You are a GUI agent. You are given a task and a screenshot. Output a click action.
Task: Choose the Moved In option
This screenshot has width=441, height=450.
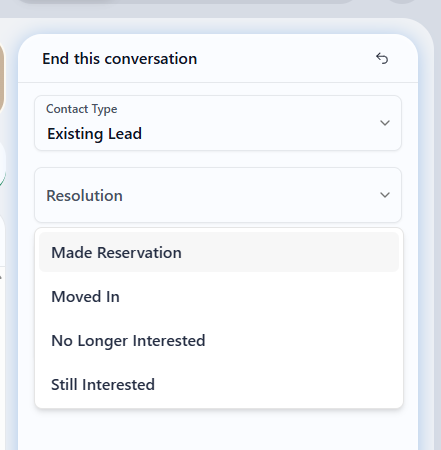pyautogui.click(x=219, y=296)
